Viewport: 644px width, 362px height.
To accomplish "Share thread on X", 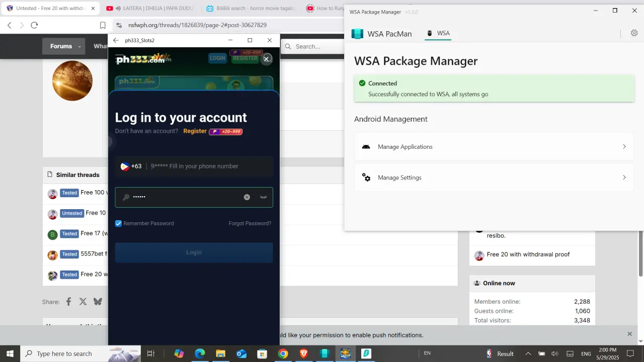I will [x=83, y=302].
